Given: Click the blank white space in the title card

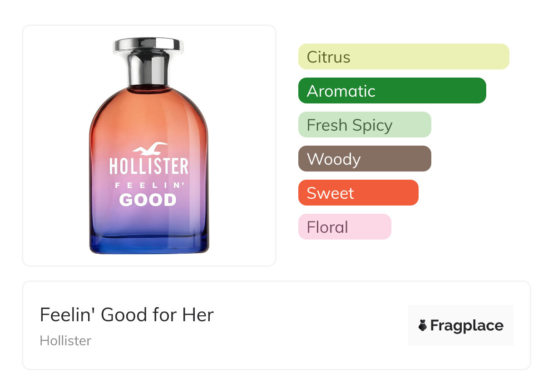Looking at the screenshot, I should tap(309, 327).
